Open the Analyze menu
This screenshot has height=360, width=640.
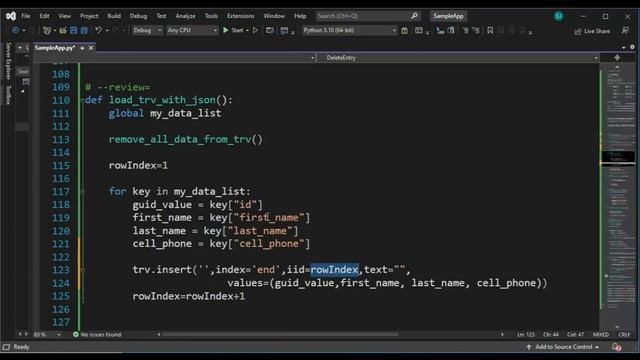[x=185, y=16]
